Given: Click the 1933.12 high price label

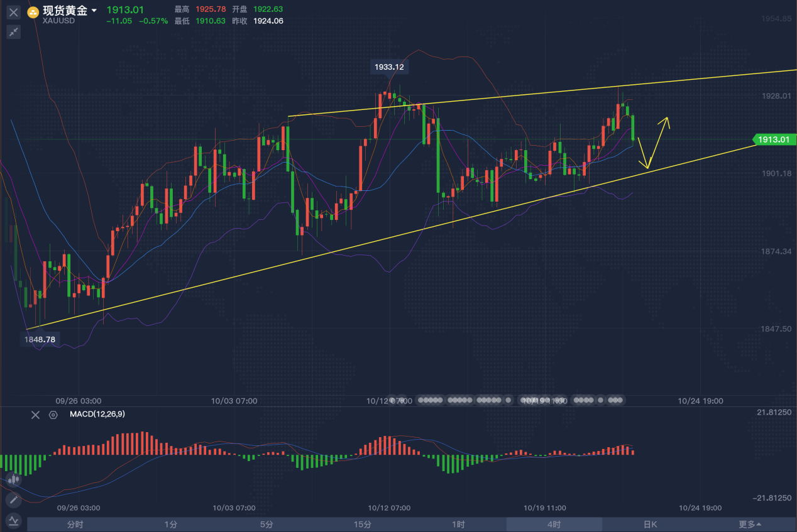Looking at the screenshot, I should tap(389, 67).
